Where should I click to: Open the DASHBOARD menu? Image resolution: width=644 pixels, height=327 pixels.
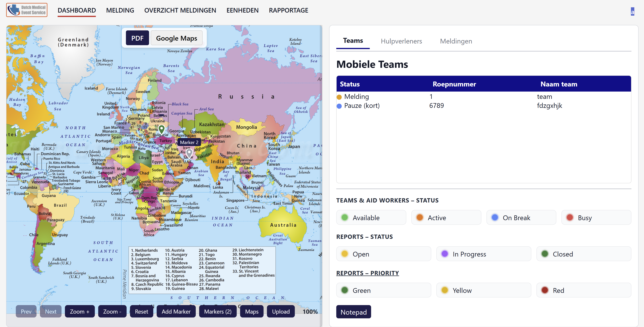click(x=77, y=10)
